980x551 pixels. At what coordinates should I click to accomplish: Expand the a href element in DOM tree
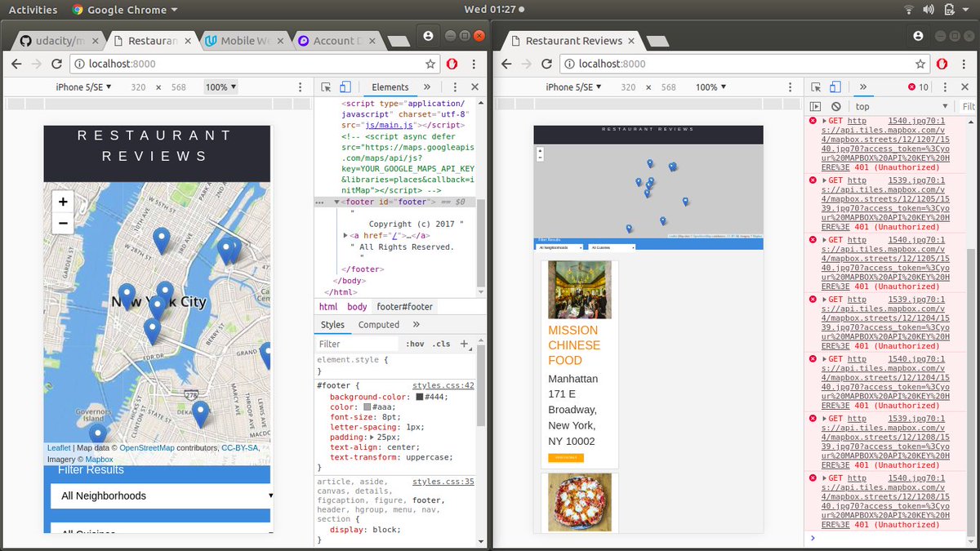[x=345, y=235]
